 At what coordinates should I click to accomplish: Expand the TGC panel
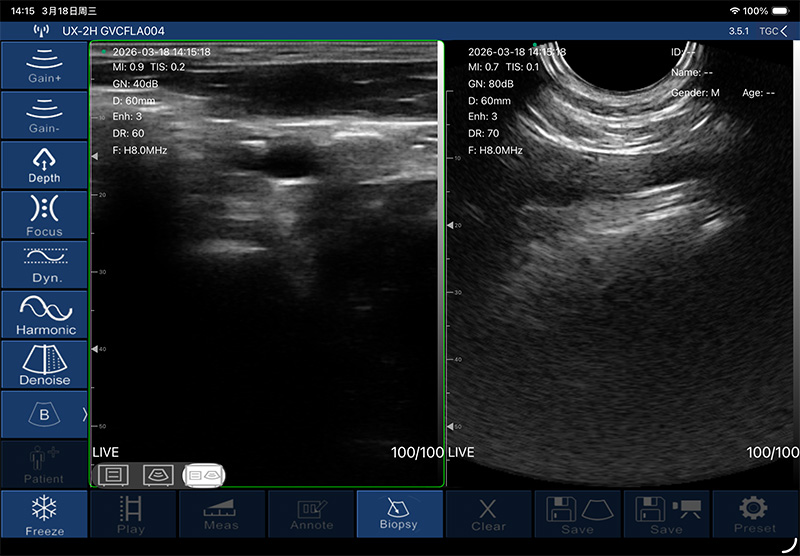[773, 31]
